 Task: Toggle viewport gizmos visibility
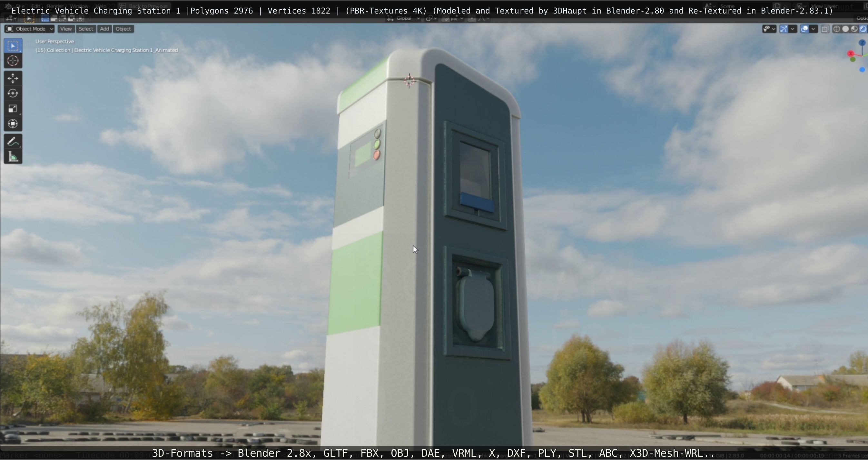[x=784, y=29]
